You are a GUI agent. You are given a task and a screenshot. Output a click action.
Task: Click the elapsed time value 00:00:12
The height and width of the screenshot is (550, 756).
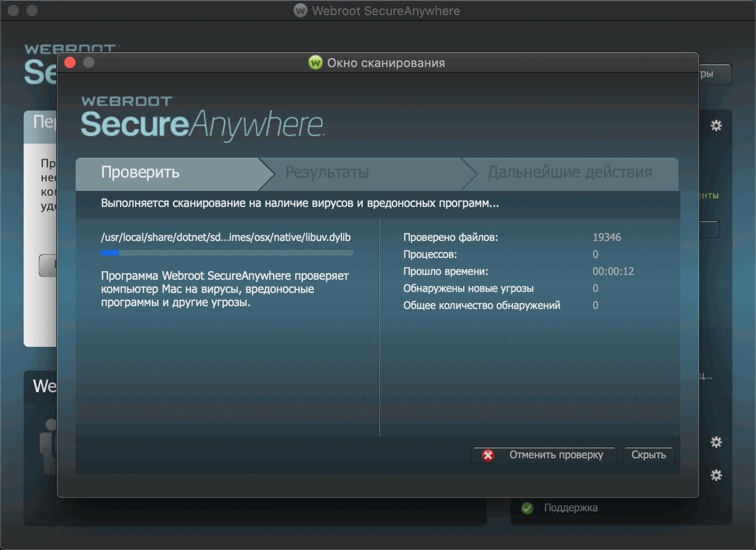(613, 271)
